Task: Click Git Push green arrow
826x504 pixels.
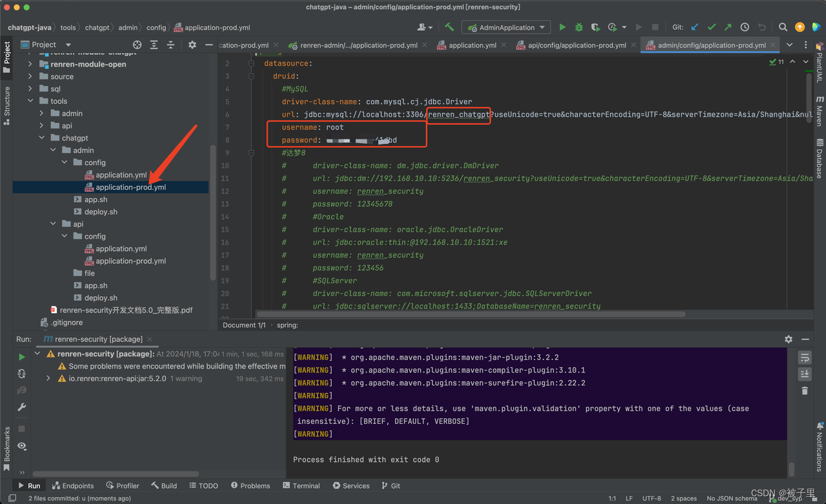Action: coord(728,27)
